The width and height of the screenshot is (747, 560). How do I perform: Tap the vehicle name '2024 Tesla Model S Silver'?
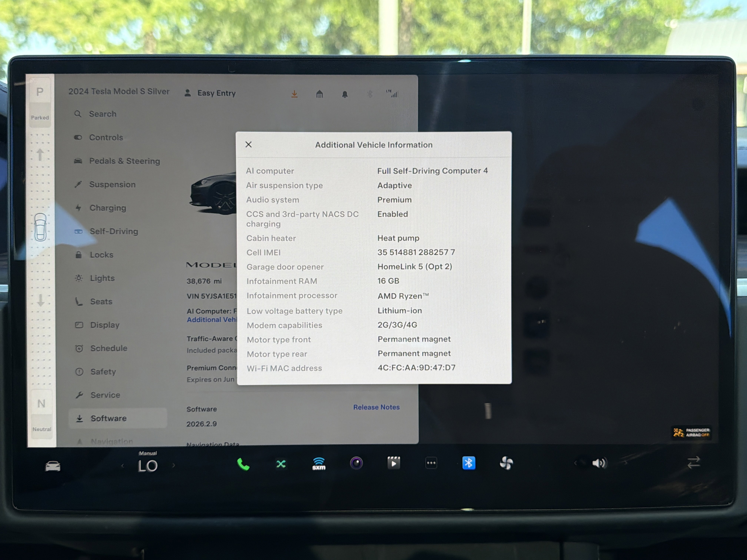(x=119, y=91)
